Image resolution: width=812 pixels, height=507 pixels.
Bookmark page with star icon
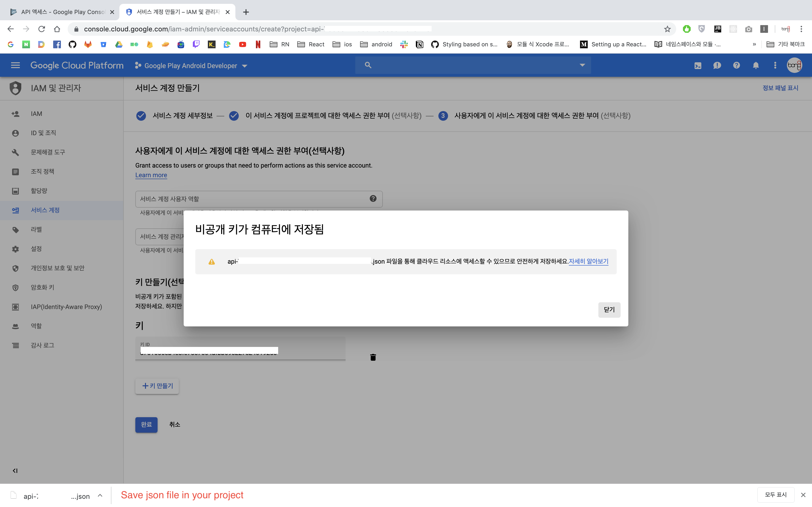click(x=667, y=29)
